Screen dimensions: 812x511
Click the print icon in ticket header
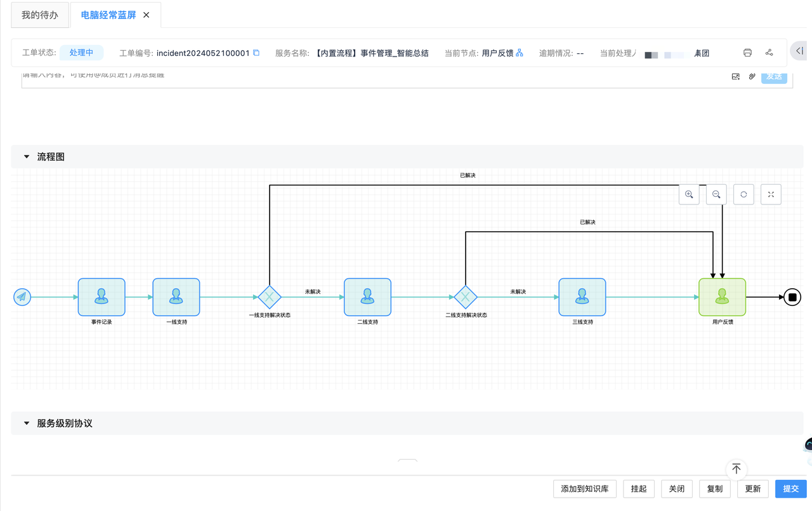[747, 53]
